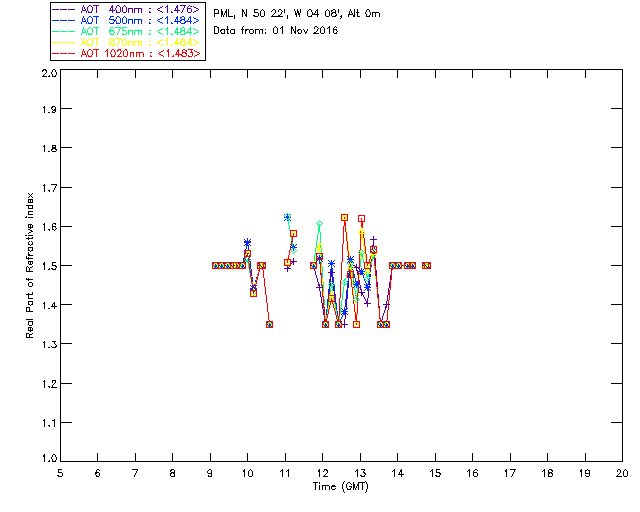The image size is (640, 512).
Task: Click the x-axis tick label 20
Action: point(622,473)
